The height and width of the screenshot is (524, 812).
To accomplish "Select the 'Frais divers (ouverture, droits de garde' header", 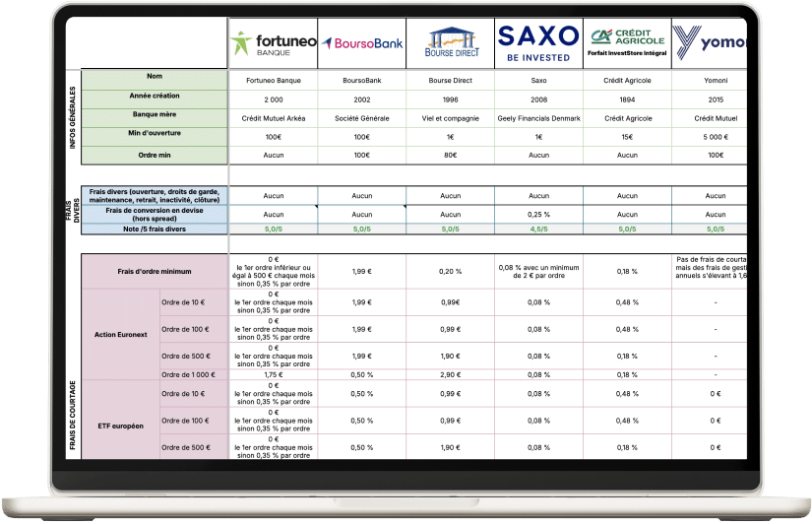I will click(155, 195).
